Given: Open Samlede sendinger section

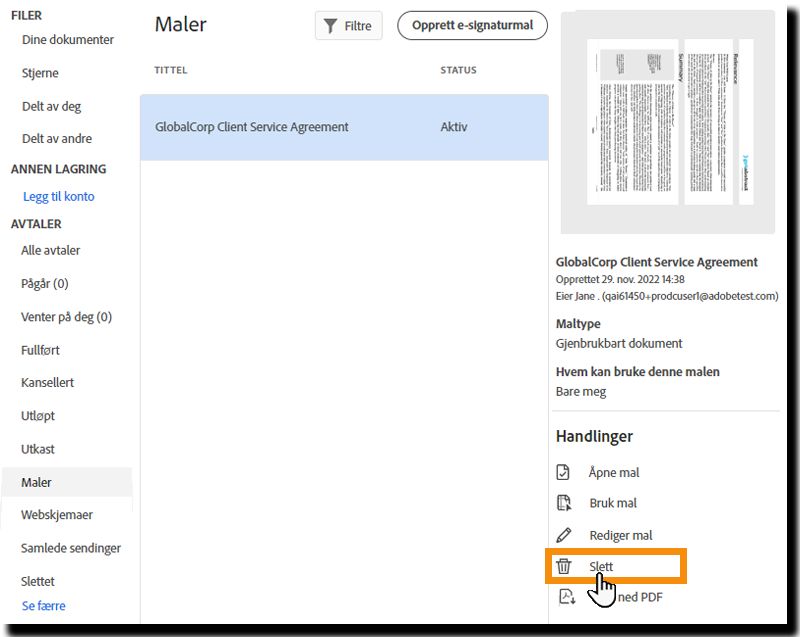Looking at the screenshot, I should 71,548.
